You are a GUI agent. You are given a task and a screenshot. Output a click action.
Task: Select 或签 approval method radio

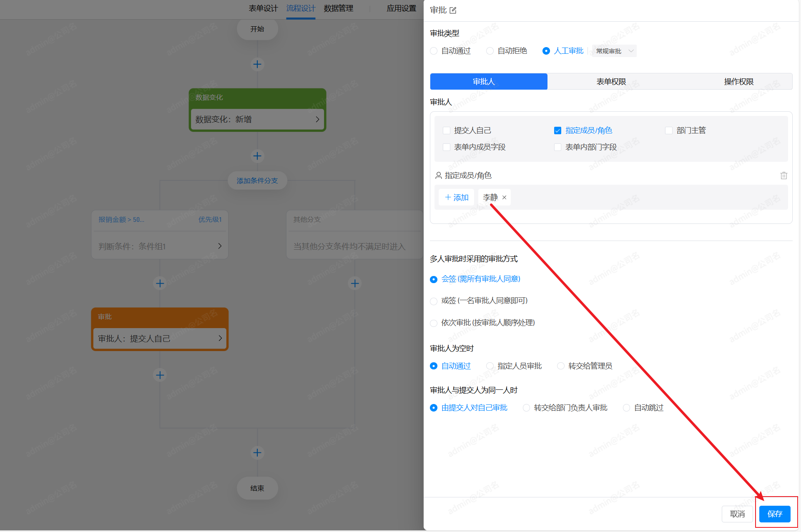(x=434, y=301)
